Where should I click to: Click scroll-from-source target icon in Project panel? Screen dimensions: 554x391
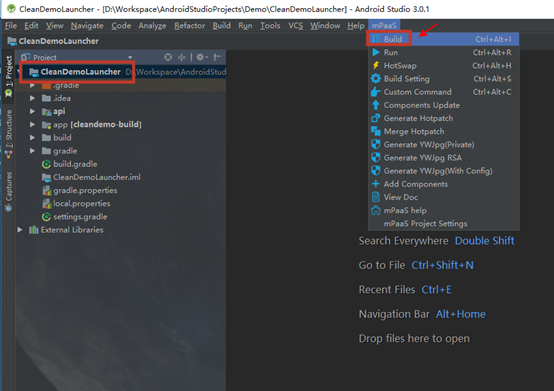pyautogui.click(x=168, y=57)
